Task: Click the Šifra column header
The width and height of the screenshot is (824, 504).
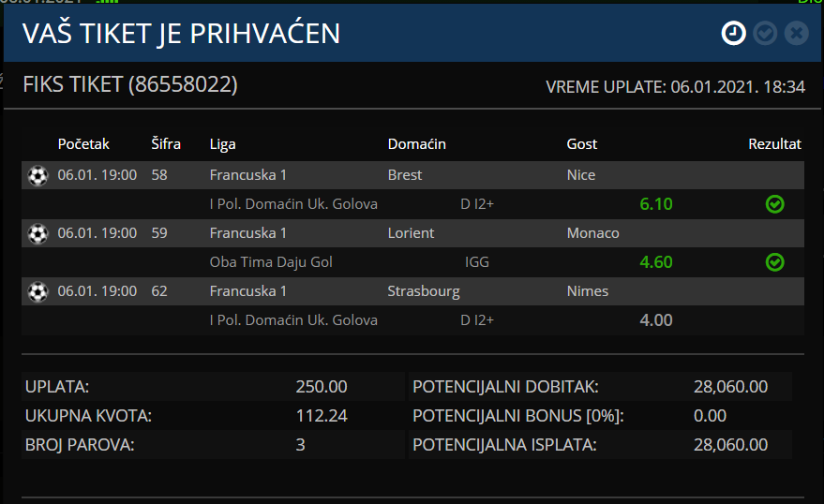Action: (166, 144)
